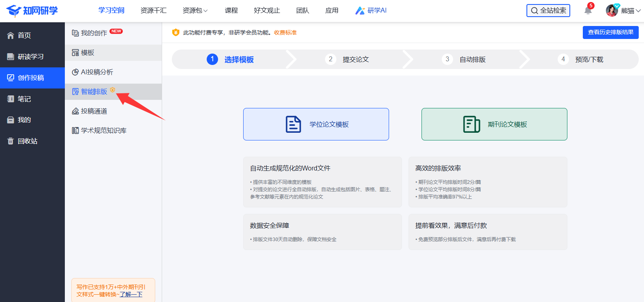Screen dimensions: 644x302
Task: Open 笔记 in the left sidebar
Action: [24, 99]
